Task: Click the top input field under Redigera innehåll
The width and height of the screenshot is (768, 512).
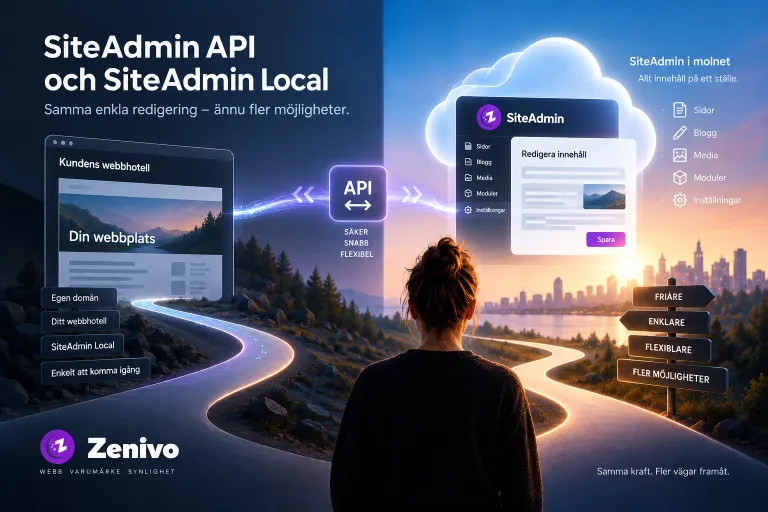Action: pyautogui.click(x=573, y=172)
